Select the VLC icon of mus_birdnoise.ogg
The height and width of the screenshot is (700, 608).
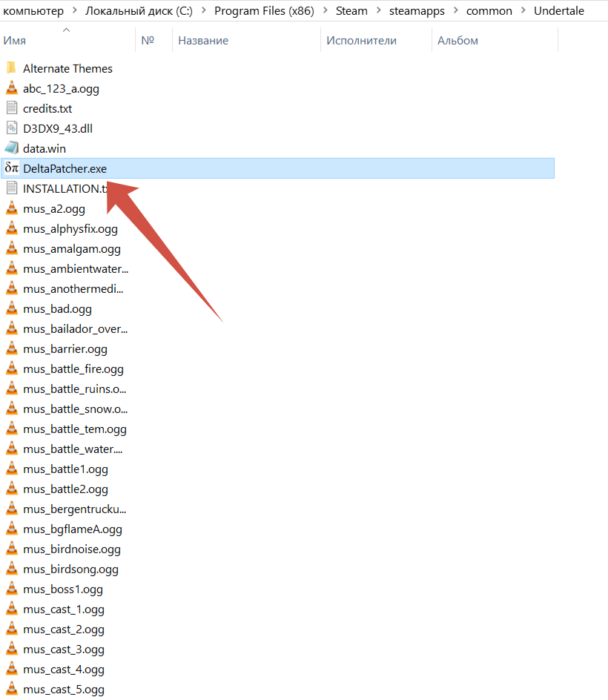[x=12, y=548]
